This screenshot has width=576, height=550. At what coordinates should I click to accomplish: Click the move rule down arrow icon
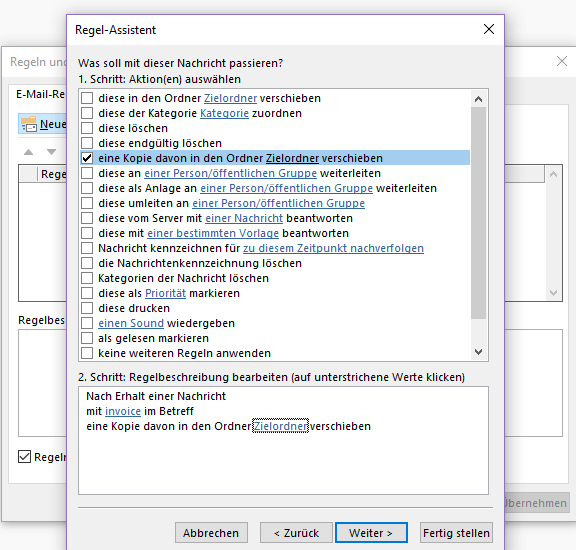coord(51,152)
